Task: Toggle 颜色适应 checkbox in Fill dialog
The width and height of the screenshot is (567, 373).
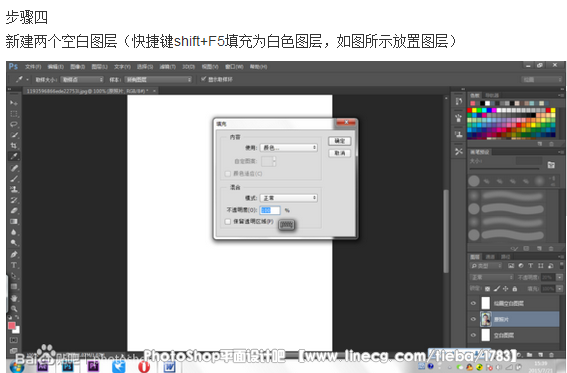Action: [x=228, y=174]
